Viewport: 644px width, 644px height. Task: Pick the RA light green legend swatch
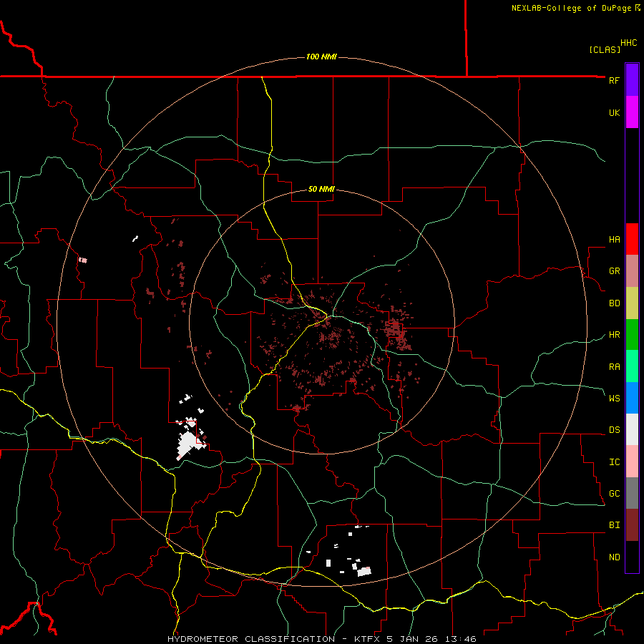(x=632, y=366)
